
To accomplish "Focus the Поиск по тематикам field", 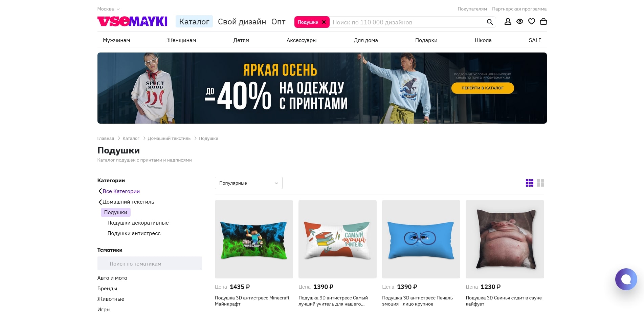I will (x=150, y=264).
